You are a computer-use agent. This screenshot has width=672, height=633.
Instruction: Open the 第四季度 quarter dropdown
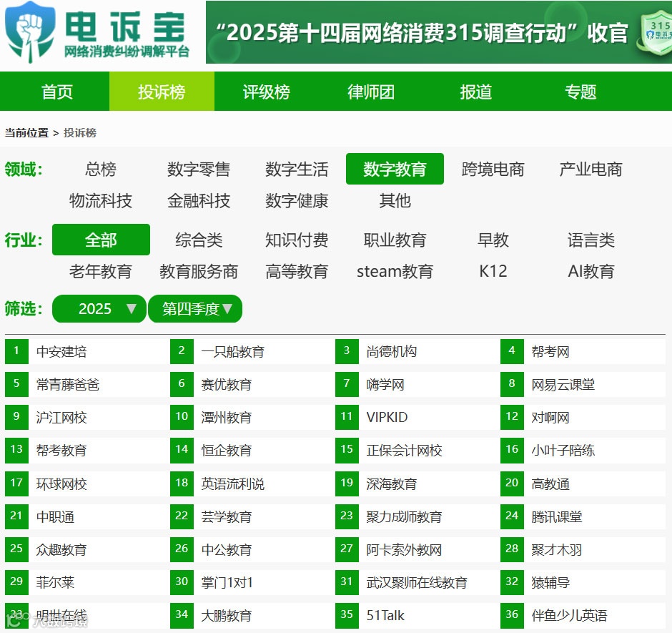195,309
